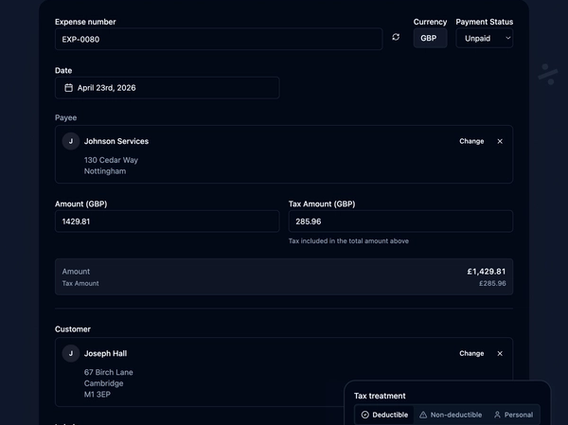The width and height of the screenshot is (568, 425).
Task: Open the Currency GBP selector
Action: [430, 38]
